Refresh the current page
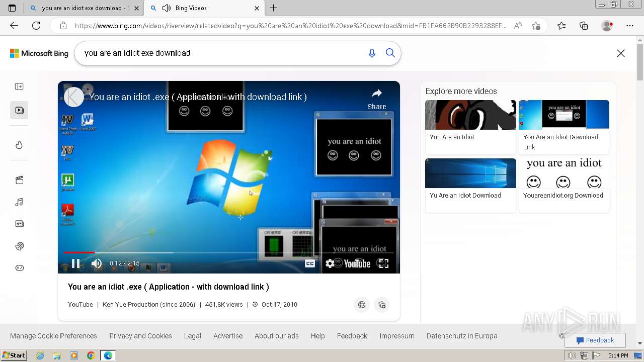This screenshot has height=362, width=644. coord(36,26)
